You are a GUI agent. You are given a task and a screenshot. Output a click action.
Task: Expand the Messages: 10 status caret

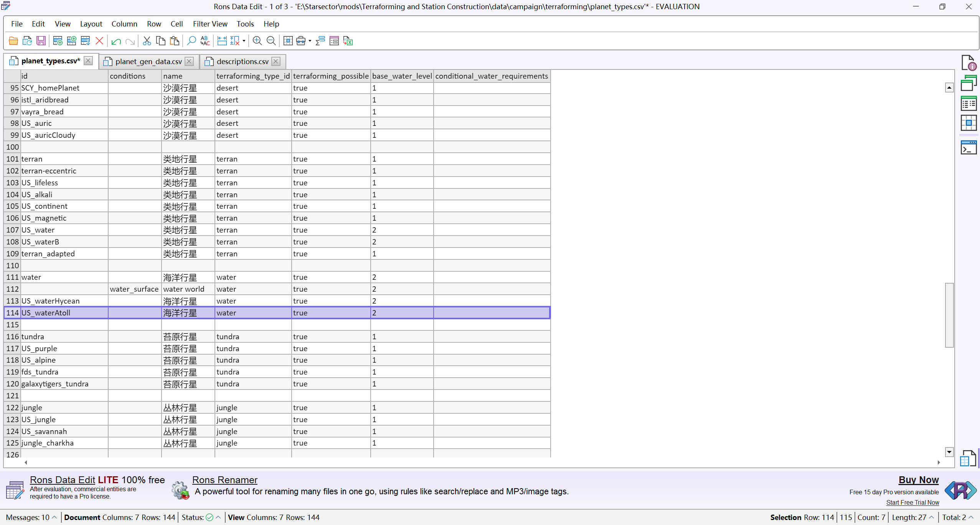pyautogui.click(x=54, y=517)
